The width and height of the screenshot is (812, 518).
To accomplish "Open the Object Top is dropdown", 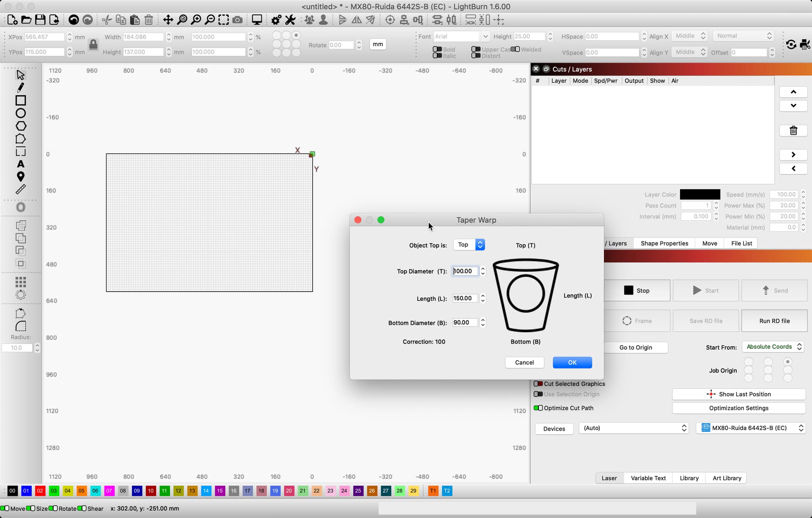I will coord(469,245).
